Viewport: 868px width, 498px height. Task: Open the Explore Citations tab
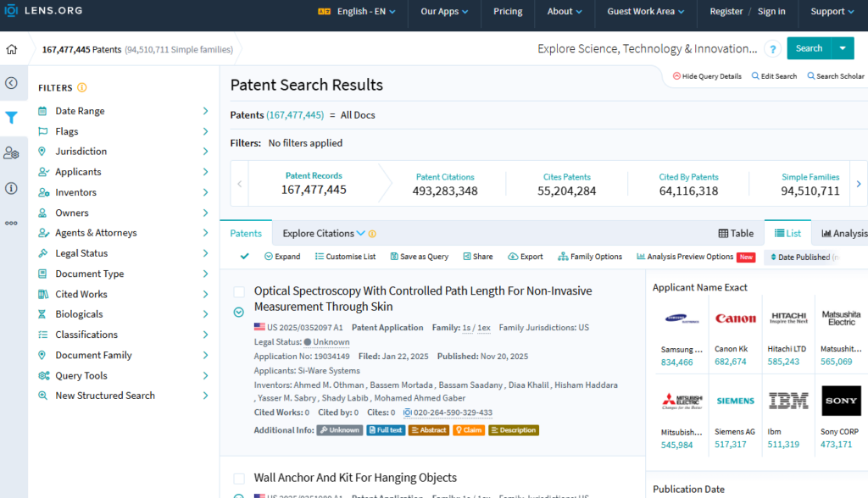click(324, 233)
